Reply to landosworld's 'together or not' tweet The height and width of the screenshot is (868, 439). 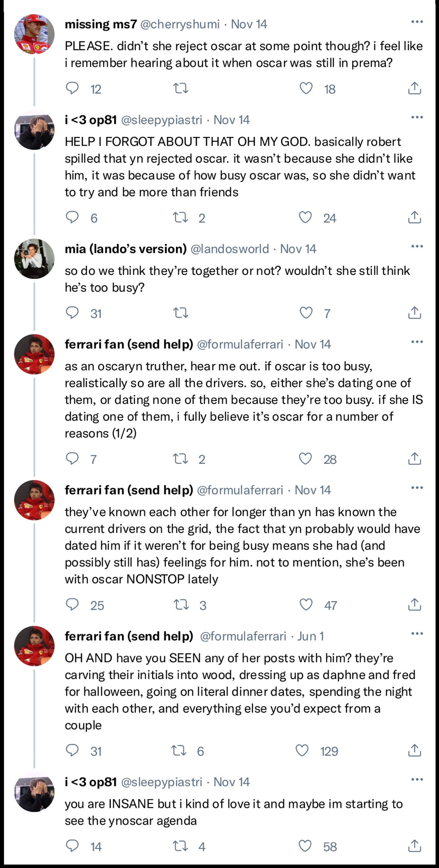point(72,313)
